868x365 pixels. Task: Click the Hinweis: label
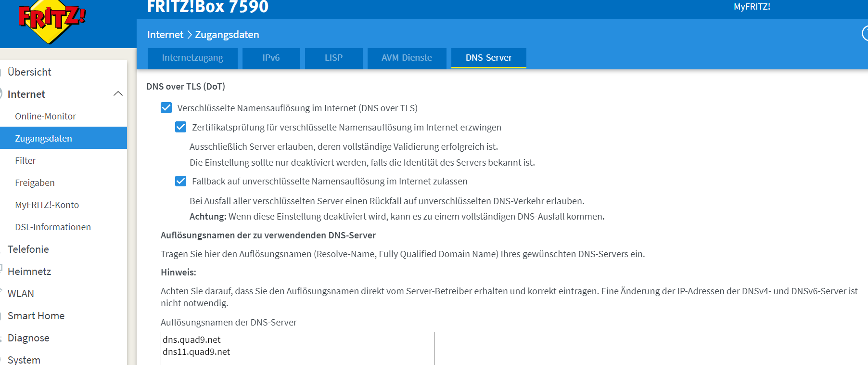179,273
